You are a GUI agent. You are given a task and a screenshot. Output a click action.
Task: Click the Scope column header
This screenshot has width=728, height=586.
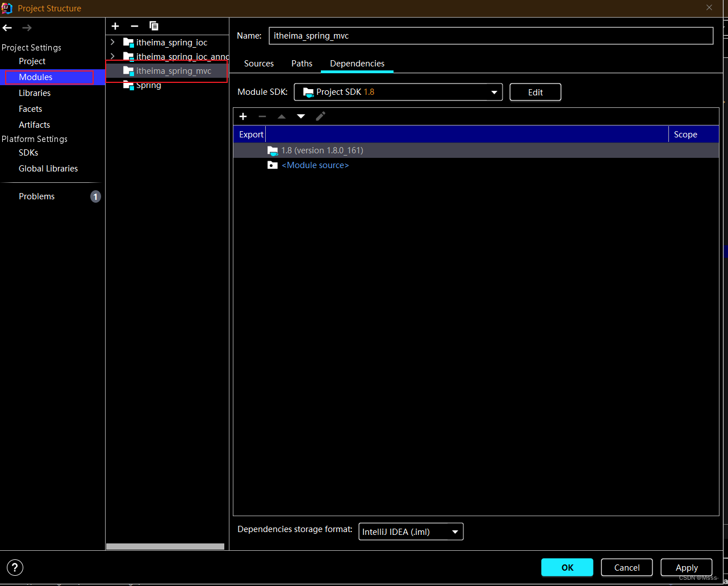(x=685, y=135)
